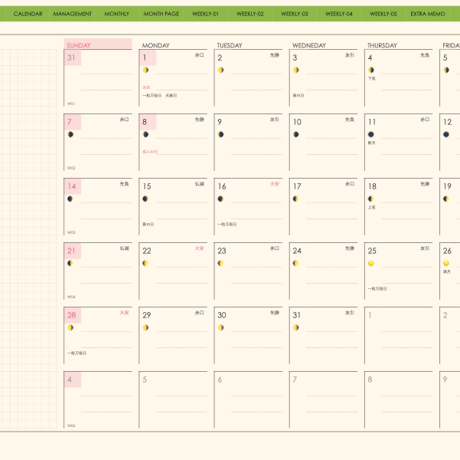Click the dark moon icon on day 12

pyautogui.click(x=446, y=134)
